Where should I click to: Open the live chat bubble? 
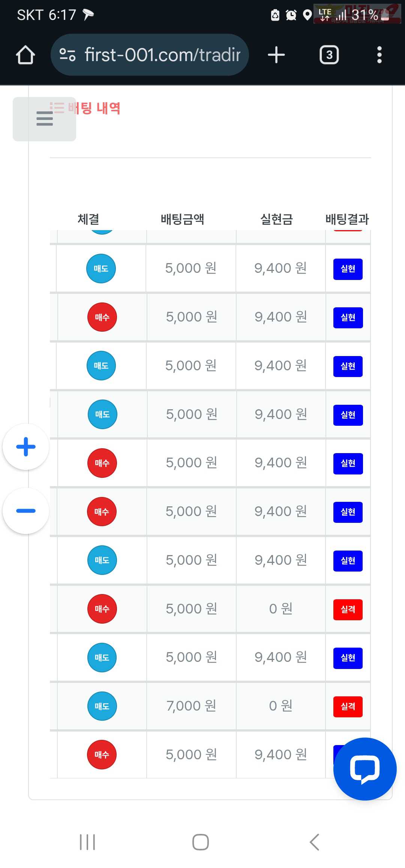[x=365, y=769]
